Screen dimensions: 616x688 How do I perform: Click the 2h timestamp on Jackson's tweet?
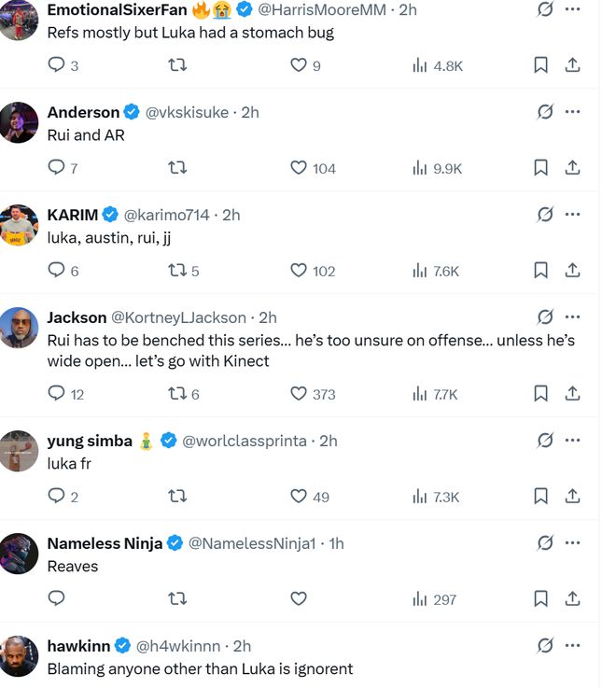click(x=268, y=317)
